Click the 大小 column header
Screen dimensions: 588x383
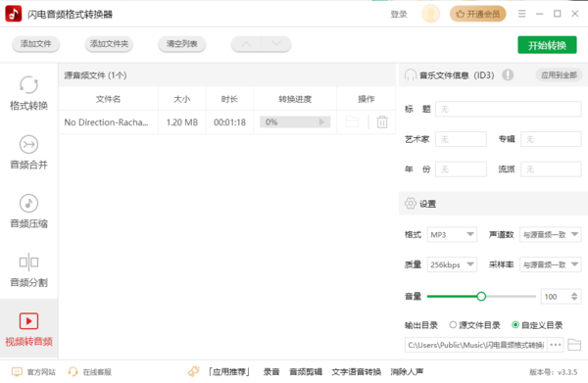pyautogui.click(x=182, y=99)
